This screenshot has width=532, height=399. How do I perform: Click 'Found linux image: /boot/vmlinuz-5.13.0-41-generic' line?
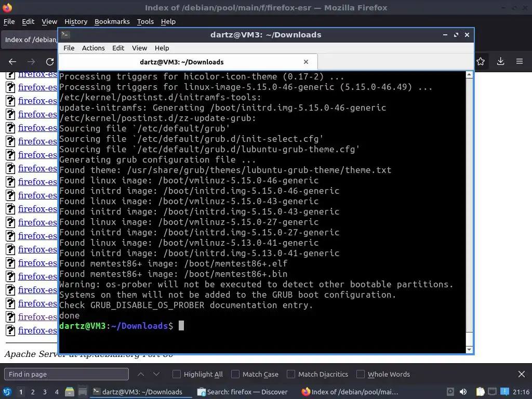189,243
